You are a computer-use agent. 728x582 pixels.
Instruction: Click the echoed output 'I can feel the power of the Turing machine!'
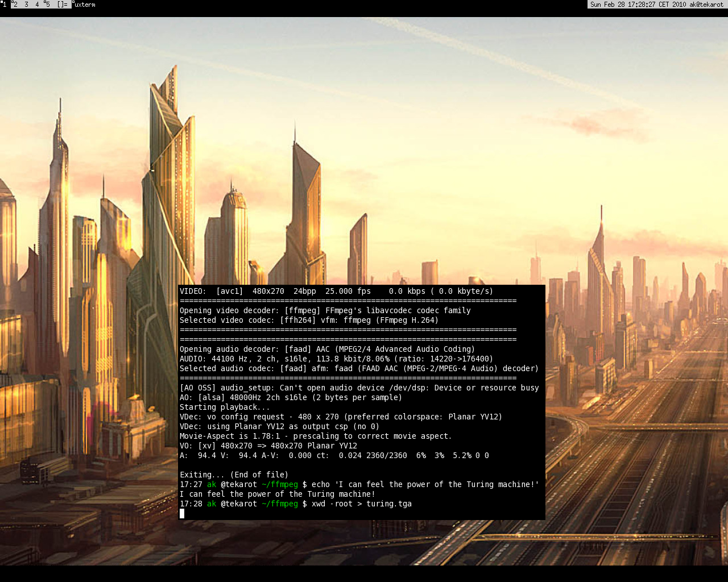click(278, 494)
